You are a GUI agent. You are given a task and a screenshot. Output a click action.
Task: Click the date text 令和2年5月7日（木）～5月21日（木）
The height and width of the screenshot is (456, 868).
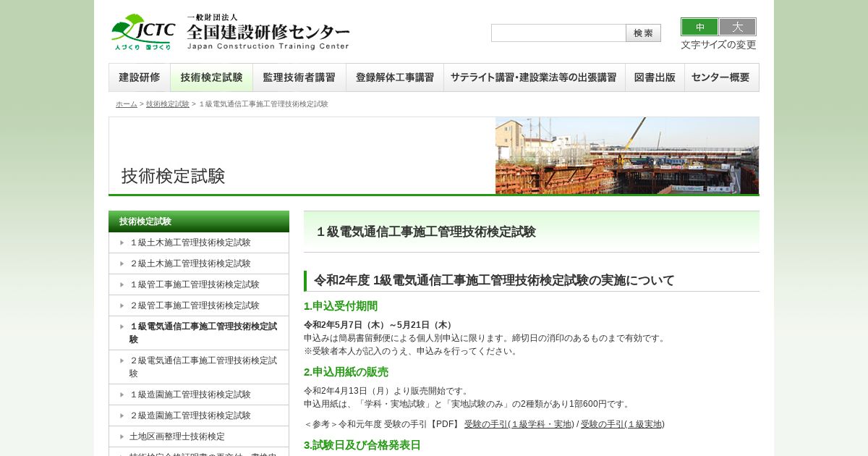tap(380, 325)
